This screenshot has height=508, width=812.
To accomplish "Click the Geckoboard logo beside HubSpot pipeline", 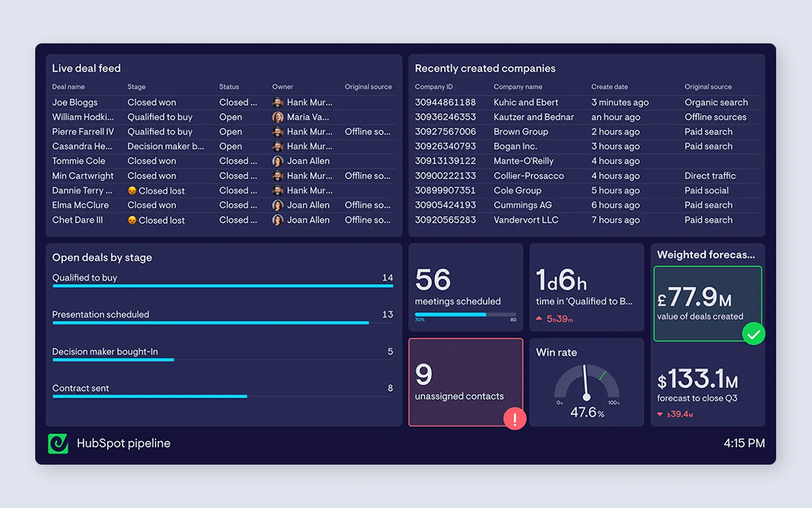I will point(58,444).
